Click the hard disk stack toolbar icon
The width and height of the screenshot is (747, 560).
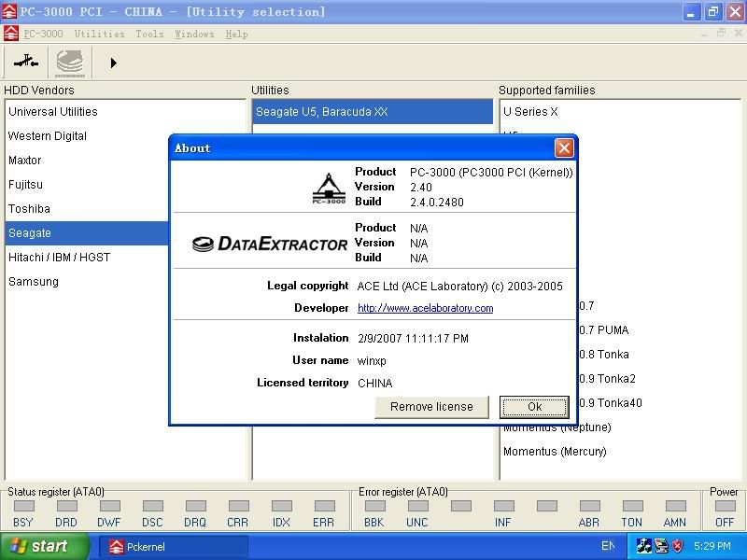tap(70, 63)
